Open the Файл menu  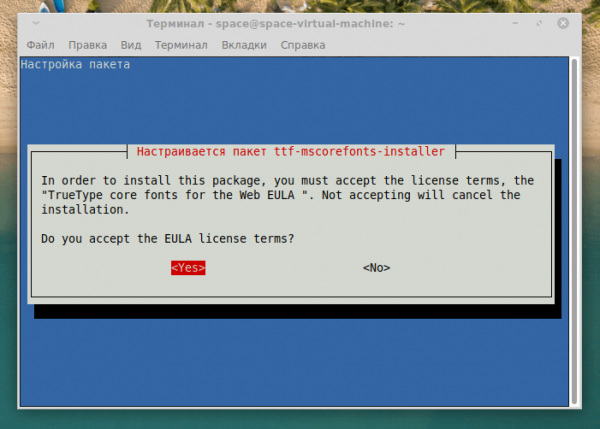(x=40, y=45)
